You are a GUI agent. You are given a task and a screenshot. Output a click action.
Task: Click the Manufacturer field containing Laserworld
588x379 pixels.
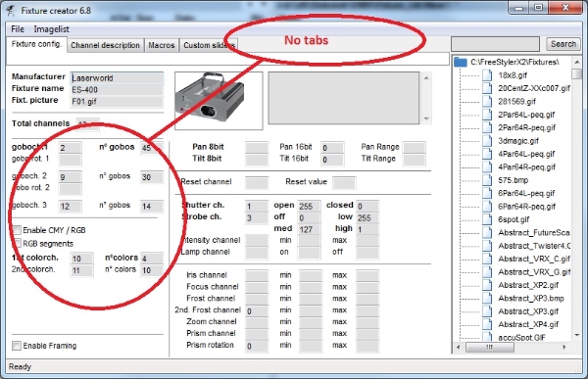point(117,78)
